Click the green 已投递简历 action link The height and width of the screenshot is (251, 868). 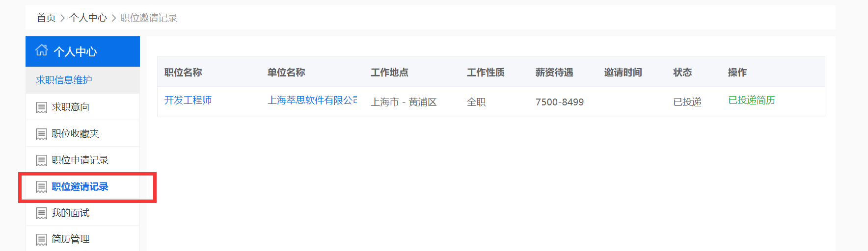point(752,100)
